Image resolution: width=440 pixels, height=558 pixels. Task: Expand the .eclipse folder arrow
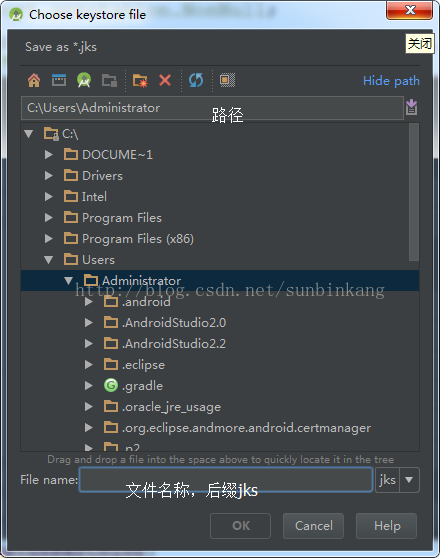coord(89,365)
